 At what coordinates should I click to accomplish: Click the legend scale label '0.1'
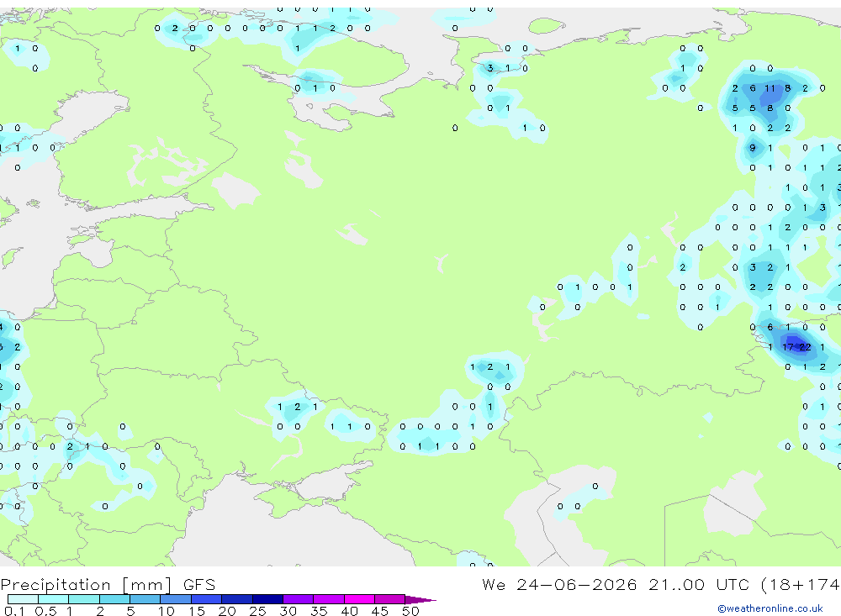click(14, 611)
